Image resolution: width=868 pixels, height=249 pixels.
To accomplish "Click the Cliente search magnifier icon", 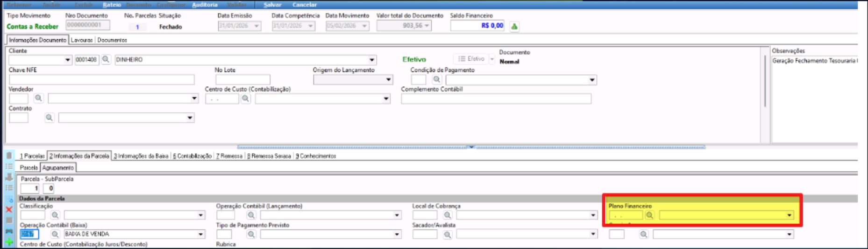I will tap(106, 59).
